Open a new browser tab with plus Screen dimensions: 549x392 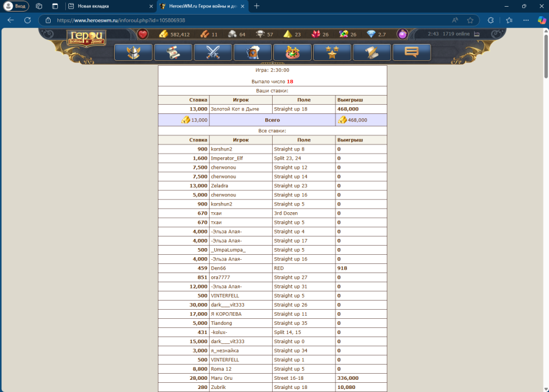[x=257, y=6]
